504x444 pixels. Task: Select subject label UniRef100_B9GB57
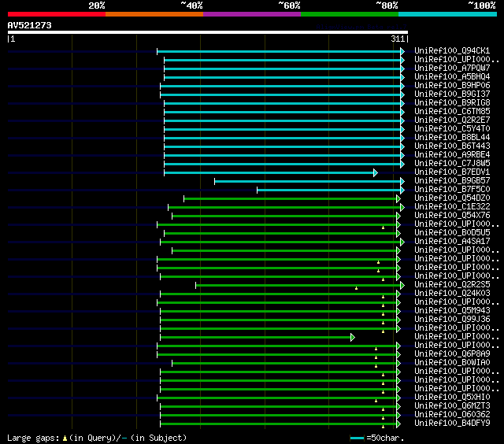pos(452,181)
